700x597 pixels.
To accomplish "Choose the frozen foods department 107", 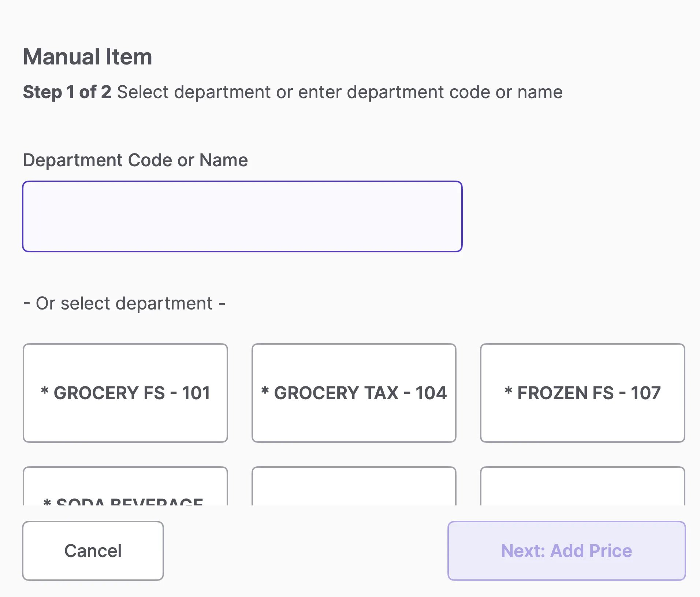I will tap(582, 393).
